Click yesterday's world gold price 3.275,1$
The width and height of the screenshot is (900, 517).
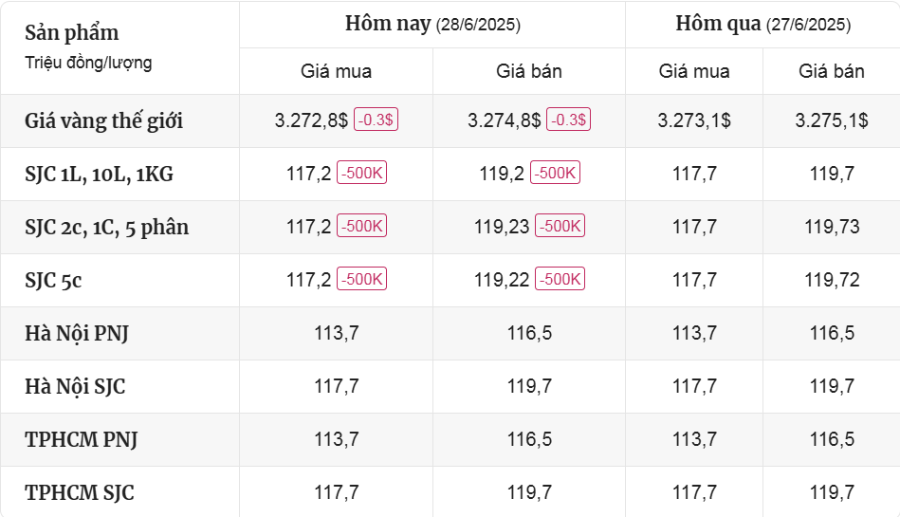pos(831,120)
